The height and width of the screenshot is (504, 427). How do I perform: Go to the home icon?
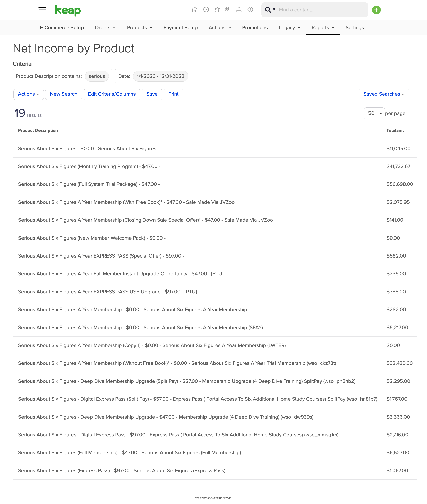(195, 10)
